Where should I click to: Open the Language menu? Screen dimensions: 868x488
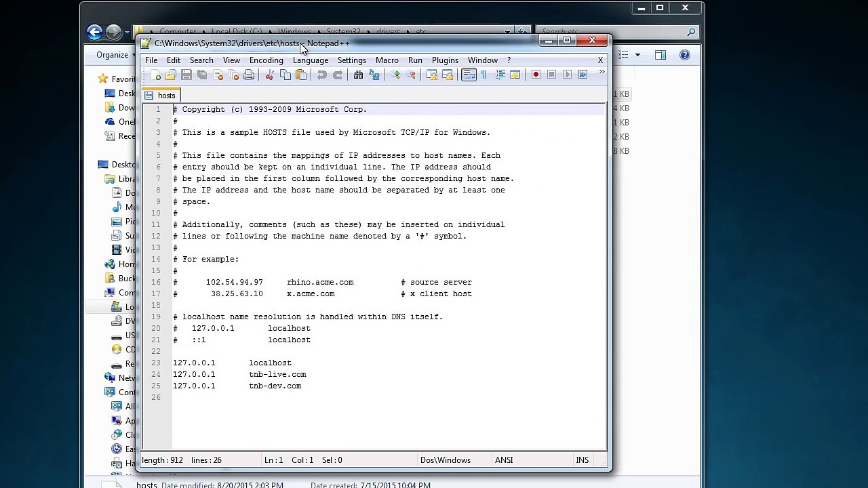(311, 60)
